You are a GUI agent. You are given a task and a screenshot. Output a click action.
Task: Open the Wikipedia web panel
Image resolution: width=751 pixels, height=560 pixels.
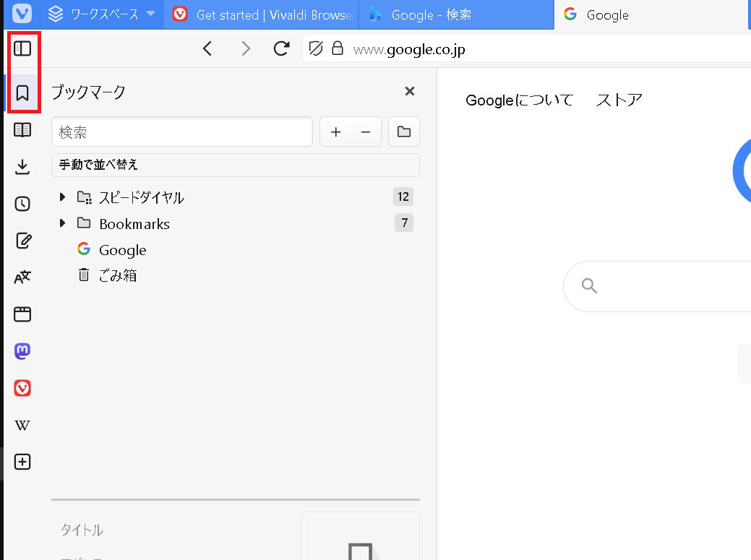click(22, 425)
